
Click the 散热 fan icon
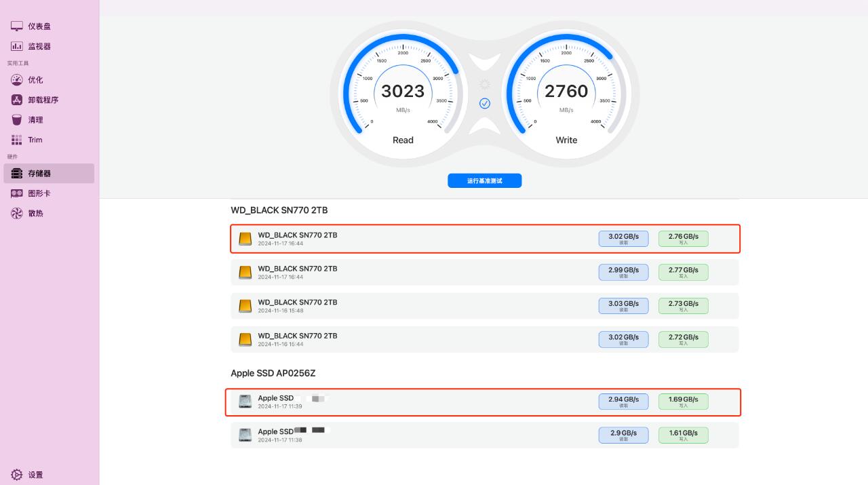pos(17,214)
